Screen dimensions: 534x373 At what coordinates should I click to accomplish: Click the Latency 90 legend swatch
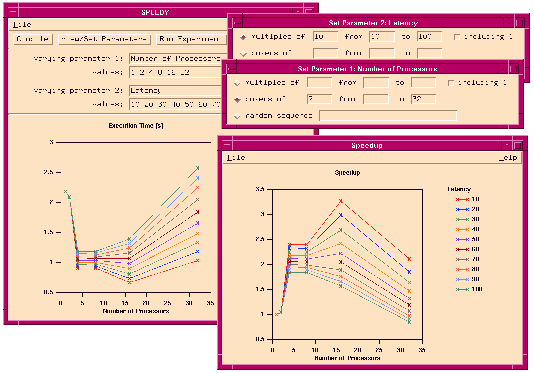(463, 279)
